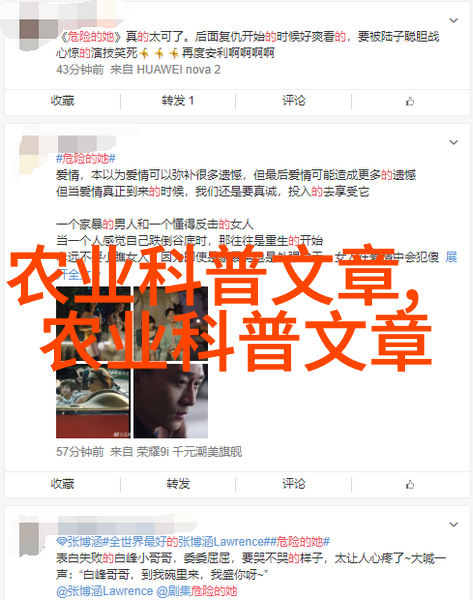
Task: Like the second post with thumbs-up icon
Action: coord(410,485)
